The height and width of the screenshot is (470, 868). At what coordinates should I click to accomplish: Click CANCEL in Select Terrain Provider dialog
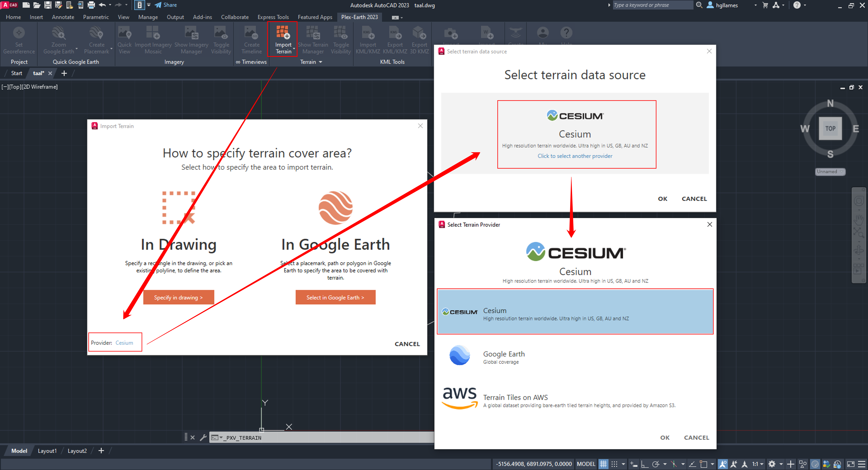696,437
